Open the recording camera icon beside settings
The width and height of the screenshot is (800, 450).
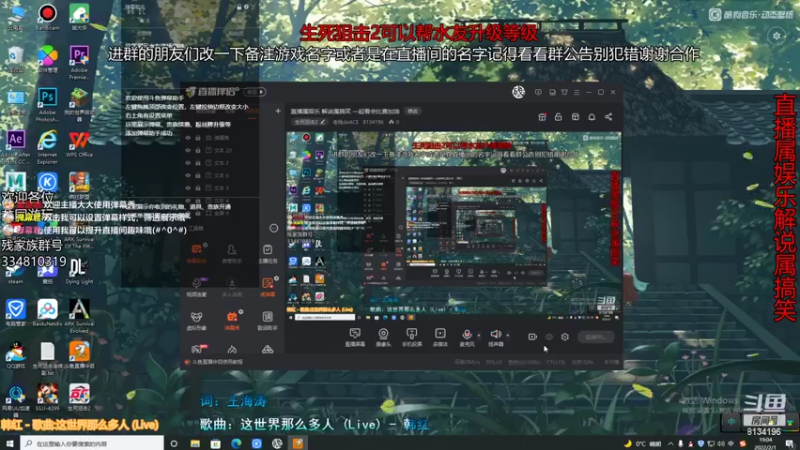click(532, 337)
